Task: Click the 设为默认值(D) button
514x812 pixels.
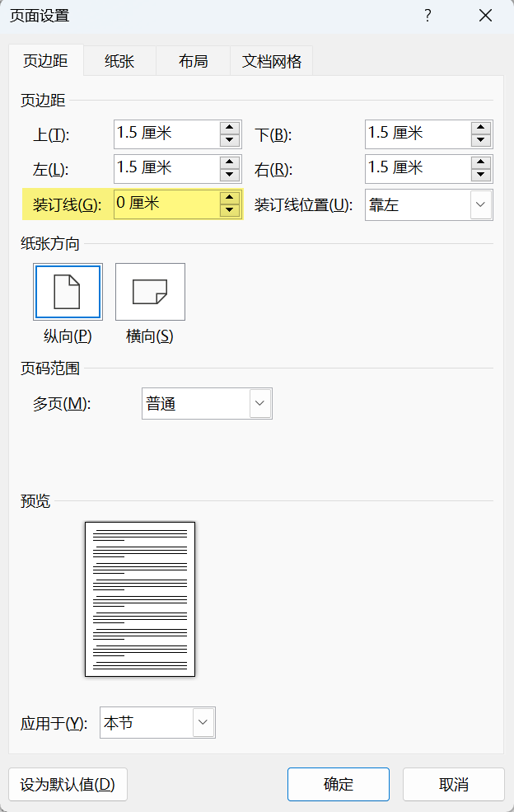Action: (x=68, y=785)
